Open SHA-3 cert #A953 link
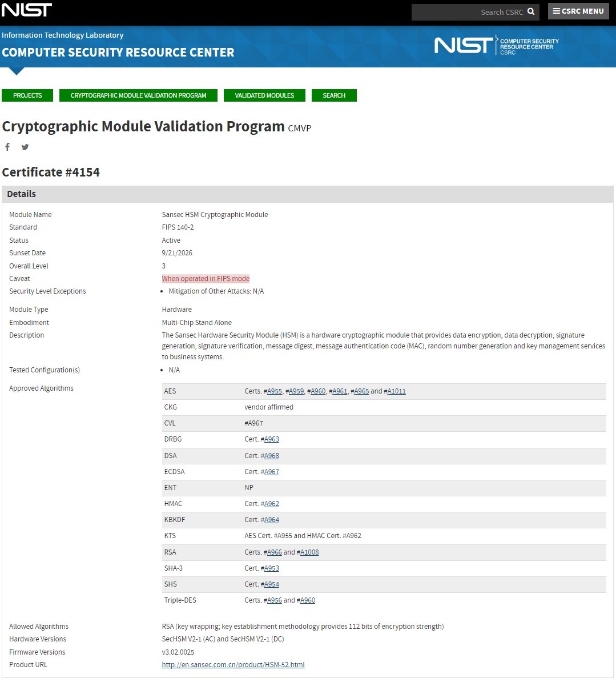The image size is (616, 682). click(x=272, y=568)
